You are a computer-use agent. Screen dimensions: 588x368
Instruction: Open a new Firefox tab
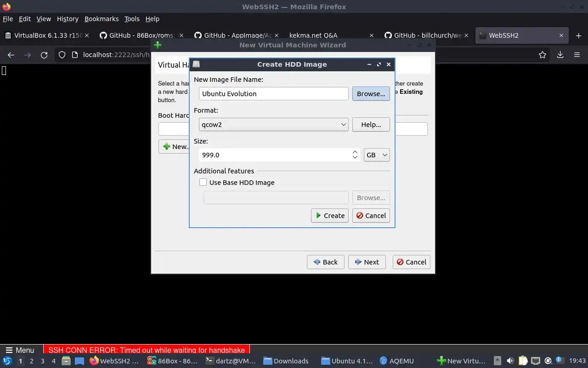[x=578, y=35]
